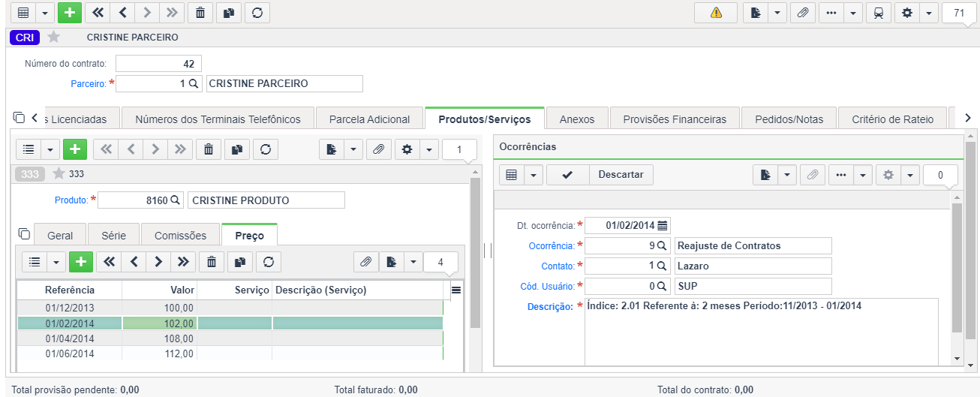Open the Provisões Financeiras tab
Viewport: 980px width, 397px height.
pyautogui.click(x=675, y=119)
